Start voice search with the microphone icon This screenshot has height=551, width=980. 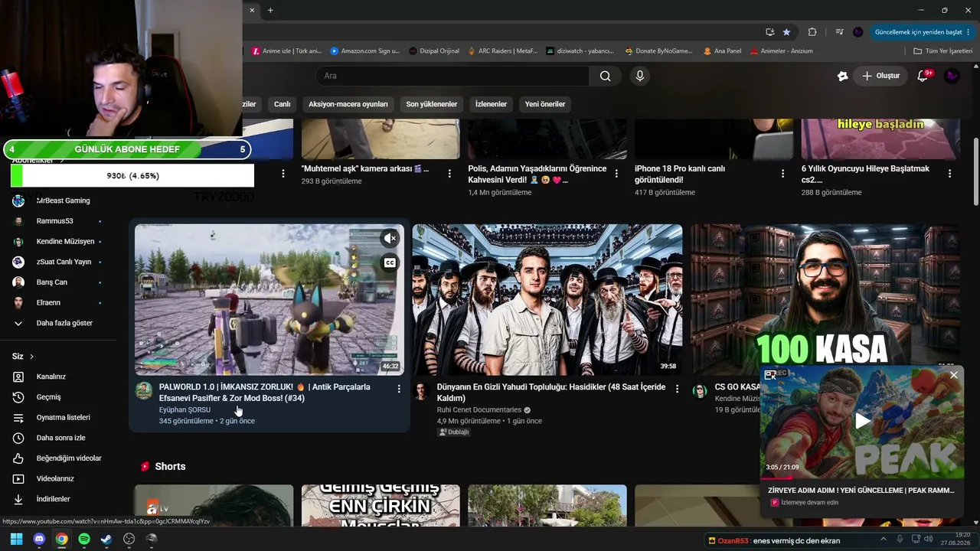[x=640, y=76]
